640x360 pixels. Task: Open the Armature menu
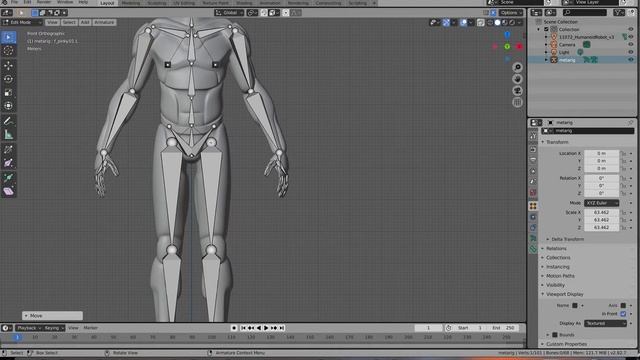104,22
